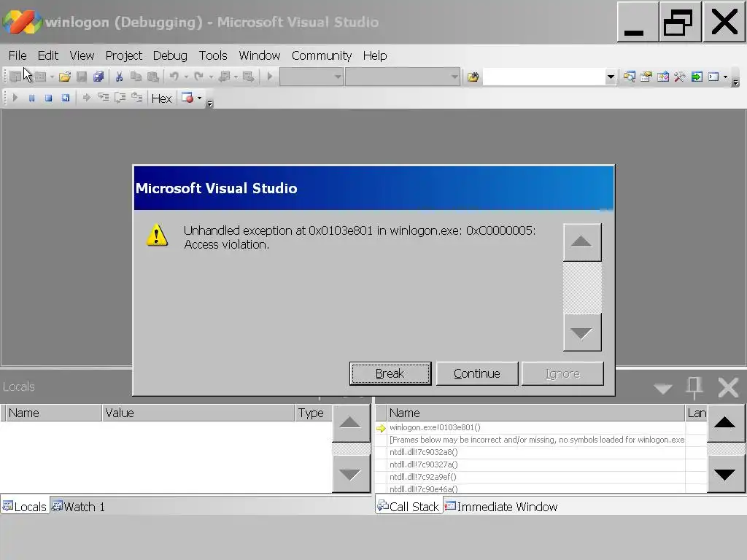Click the Save disk icon
This screenshot has width=747, height=560.
(x=82, y=77)
